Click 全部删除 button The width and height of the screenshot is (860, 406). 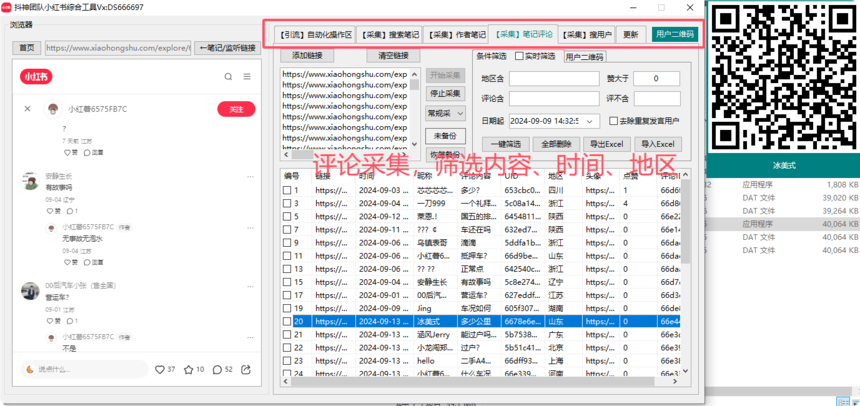(557, 144)
